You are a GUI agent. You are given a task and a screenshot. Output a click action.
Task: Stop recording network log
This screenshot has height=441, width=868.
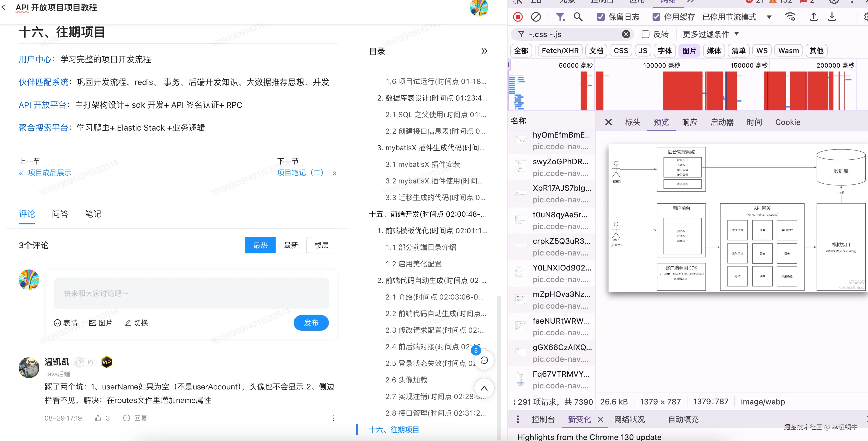pyautogui.click(x=518, y=17)
